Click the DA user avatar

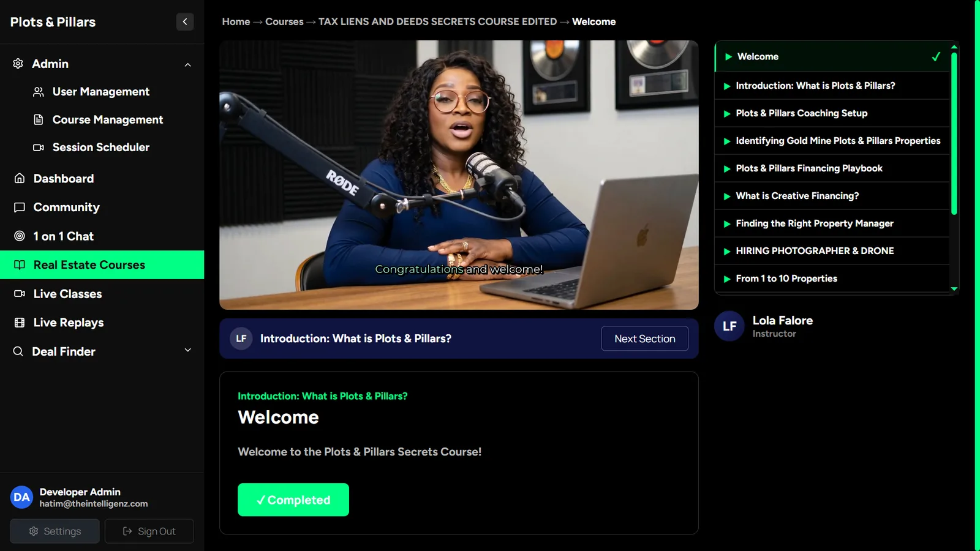point(21,497)
